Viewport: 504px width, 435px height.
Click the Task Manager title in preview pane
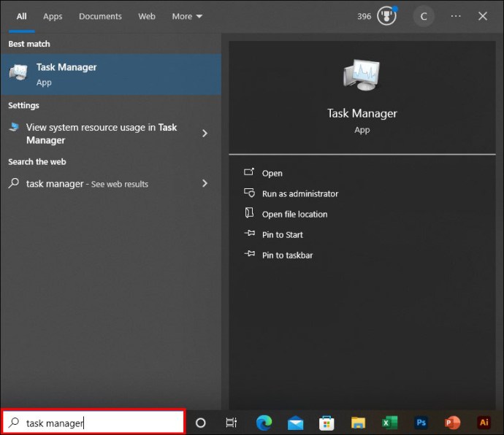tap(362, 113)
